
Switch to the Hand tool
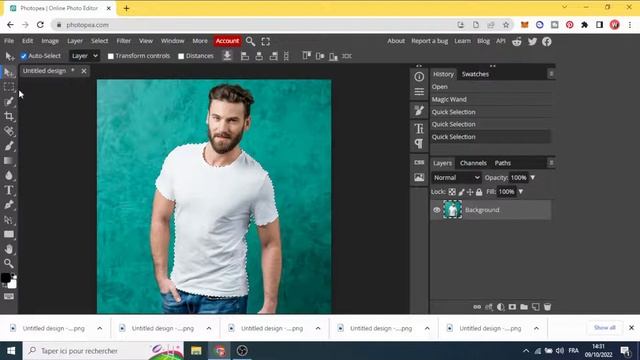coord(9,249)
